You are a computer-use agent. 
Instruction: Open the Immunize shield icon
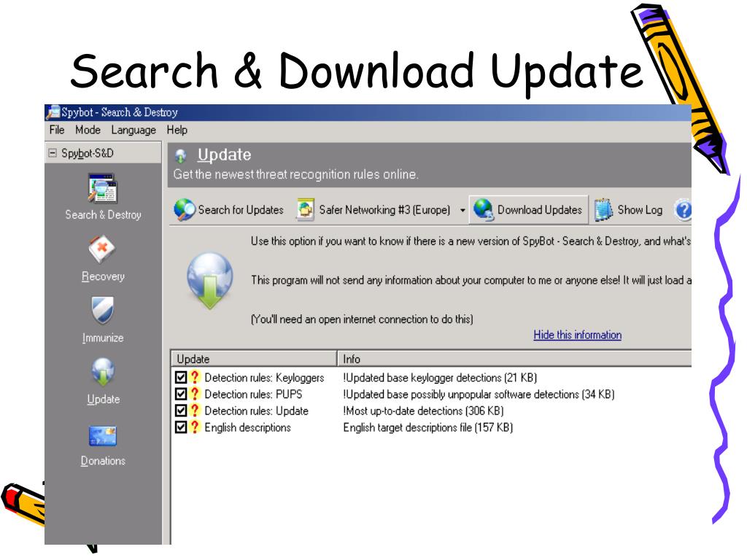pyautogui.click(x=102, y=311)
